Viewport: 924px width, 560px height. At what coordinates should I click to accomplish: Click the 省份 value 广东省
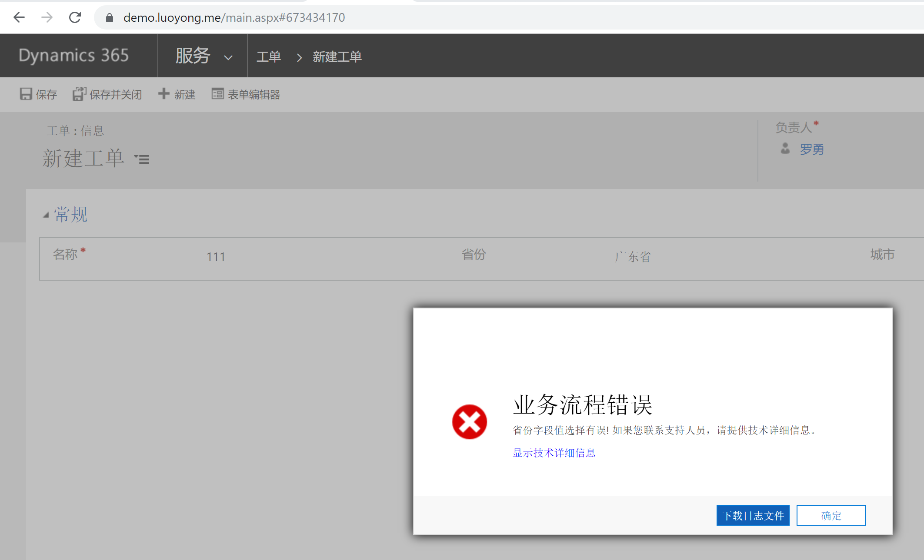(633, 257)
